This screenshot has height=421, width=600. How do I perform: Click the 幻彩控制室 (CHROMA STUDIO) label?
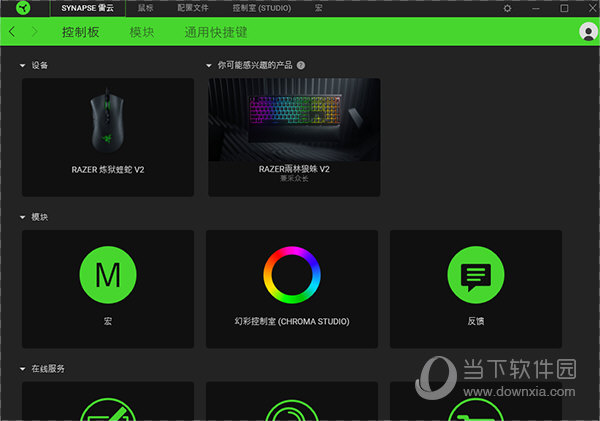pos(292,321)
